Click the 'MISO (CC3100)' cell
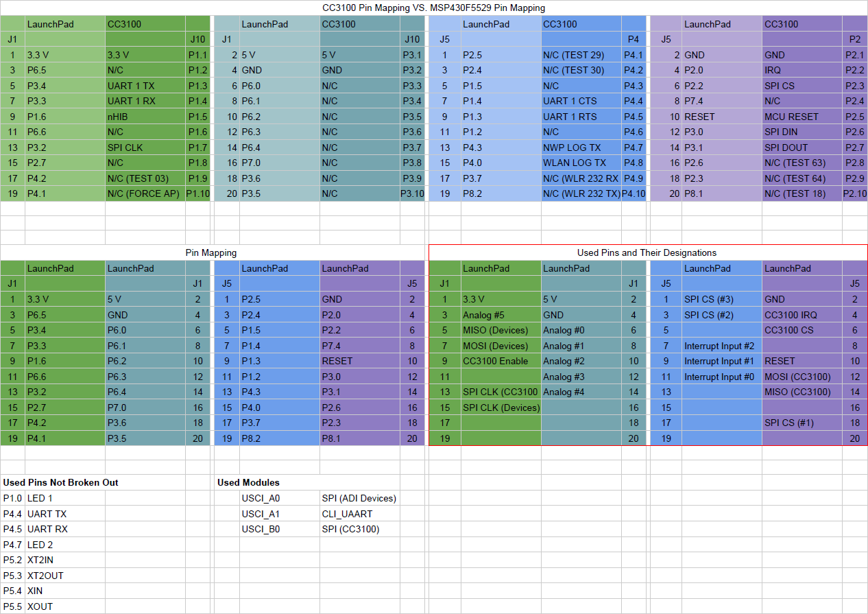Screen dimensions: 868x614 (802, 392)
